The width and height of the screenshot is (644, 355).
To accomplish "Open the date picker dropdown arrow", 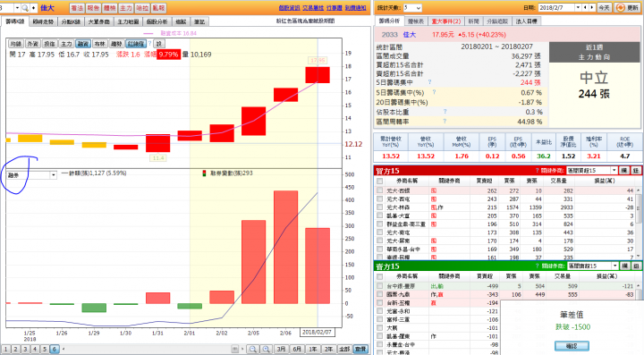I will pyautogui.click(x=578, y=8).
